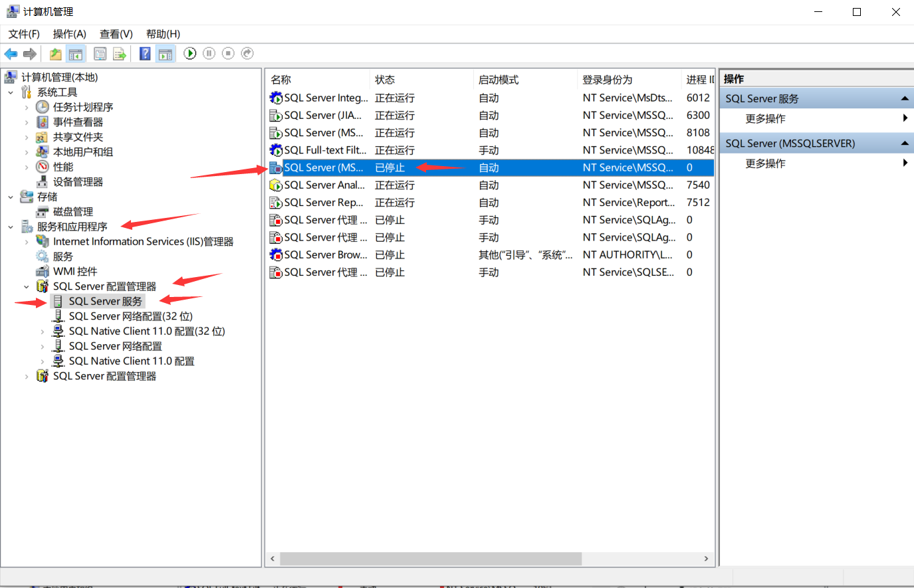Expand SQL Native Client 11.0 配置(32 位) node
The height and width of the screenshot is (588, 914).
(x=43, y=332)
